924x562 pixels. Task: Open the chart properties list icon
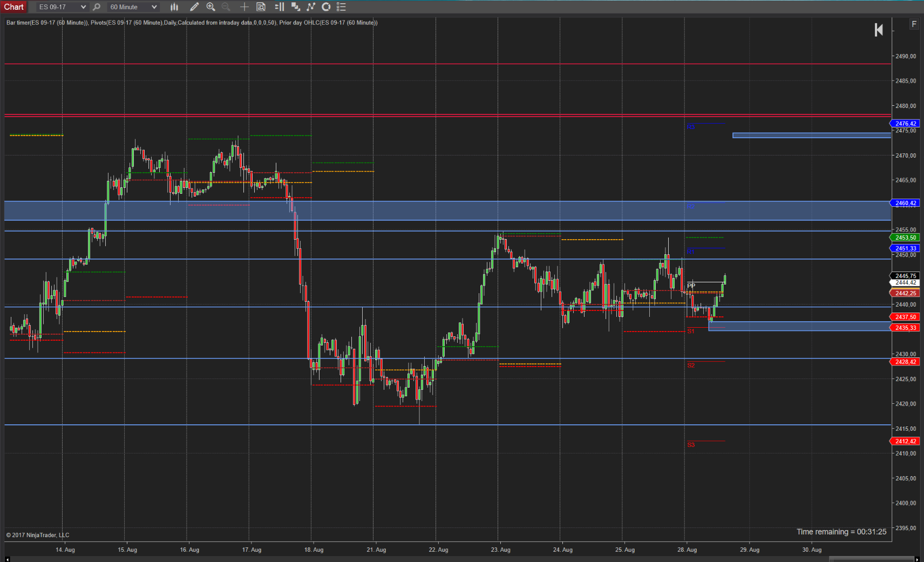click(x=341, y=7)
